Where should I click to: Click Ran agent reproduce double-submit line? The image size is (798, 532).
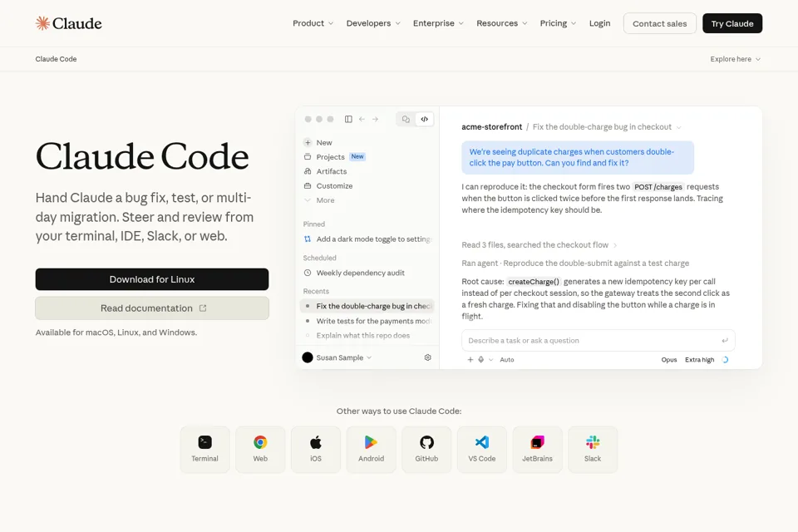(575, 264)
